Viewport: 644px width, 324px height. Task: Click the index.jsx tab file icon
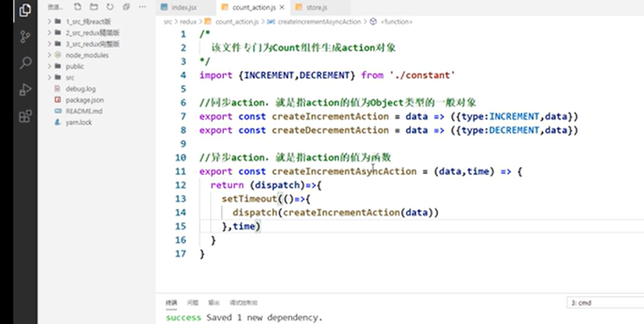point(164,7)
